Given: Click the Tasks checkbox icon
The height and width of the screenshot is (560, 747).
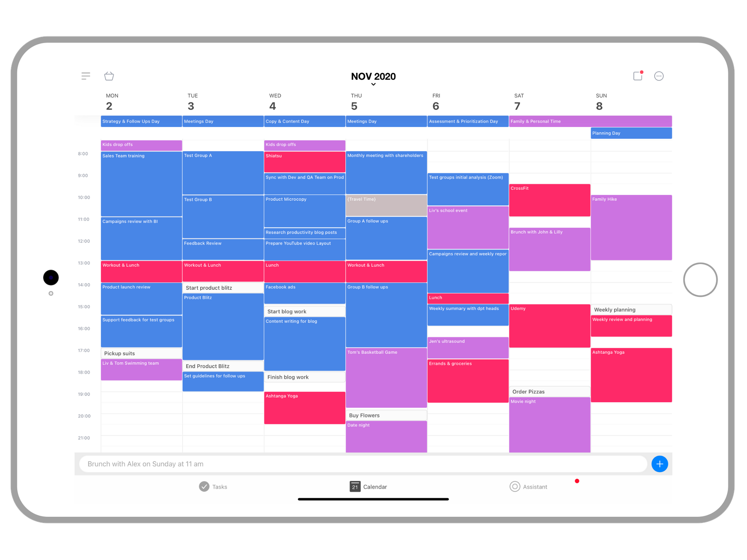Looking at the screenshot, I should tap(204, 487).
